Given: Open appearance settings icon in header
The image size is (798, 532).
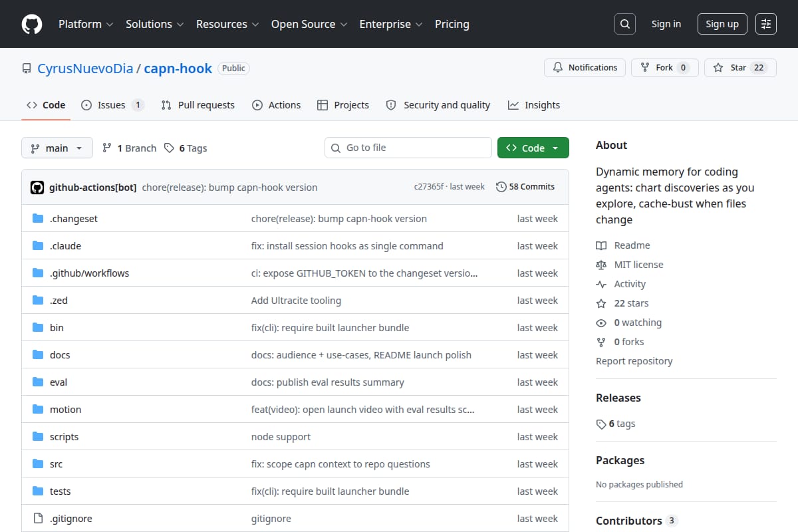Looking at the screenshot, I should point(766,24).
